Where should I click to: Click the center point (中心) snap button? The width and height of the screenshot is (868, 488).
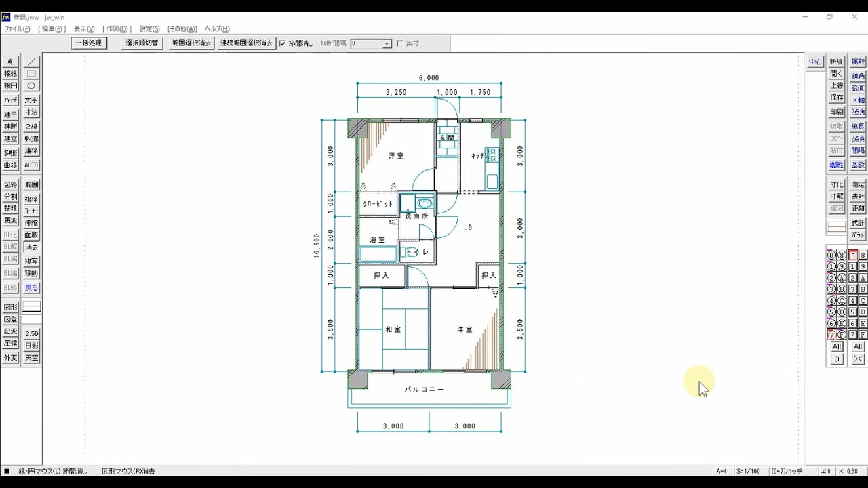coord(815,62)
